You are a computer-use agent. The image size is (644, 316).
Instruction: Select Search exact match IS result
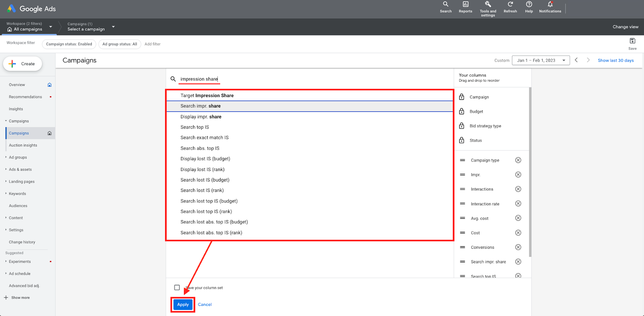(x=310, y=138)
